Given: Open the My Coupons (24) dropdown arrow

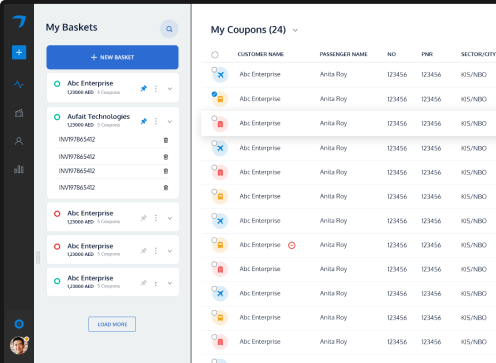Looking at the screenshot, I should click(295, 30).
